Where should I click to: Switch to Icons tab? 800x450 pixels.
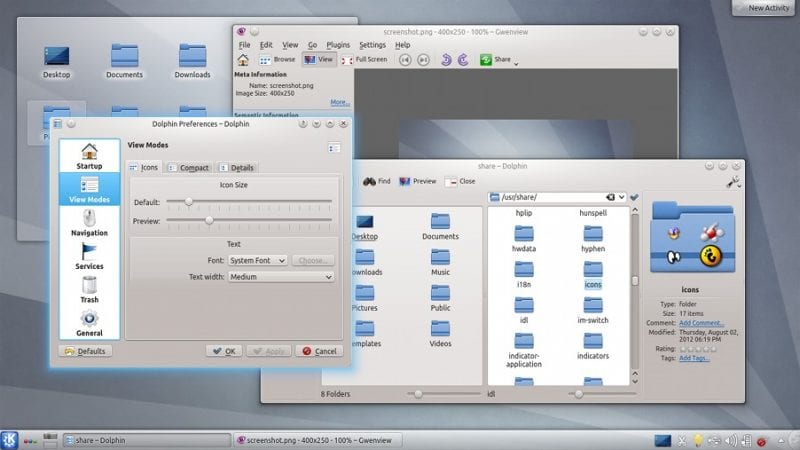(143, 167)
